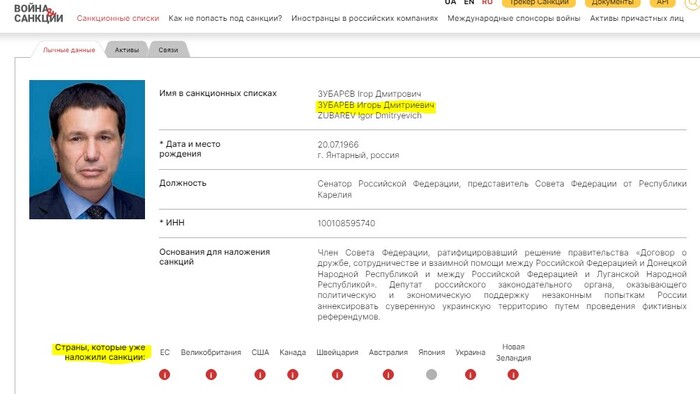Select the Личные данные tab
Viewport: 700px width, 394px height.
click(69, 50)
